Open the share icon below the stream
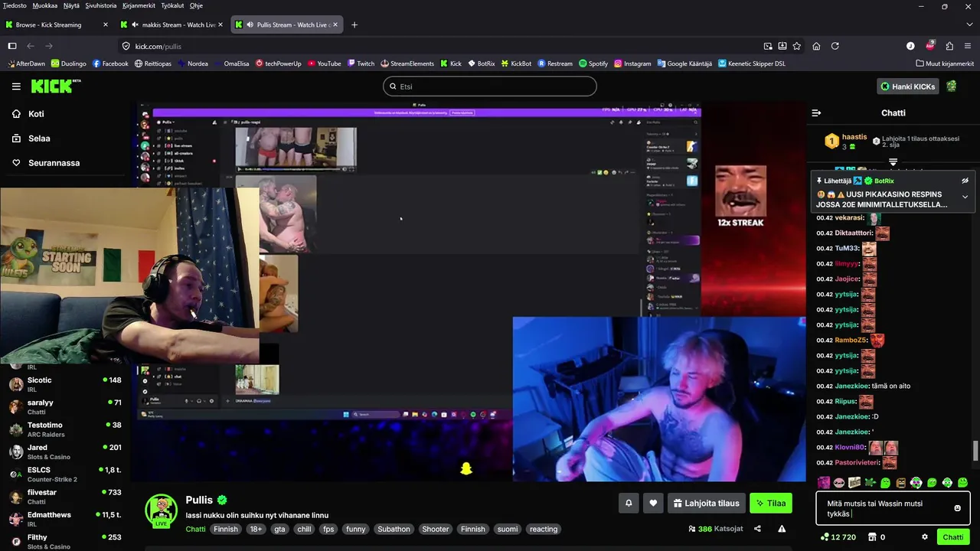This screenshot has width=980, height=551. [757, 529]
